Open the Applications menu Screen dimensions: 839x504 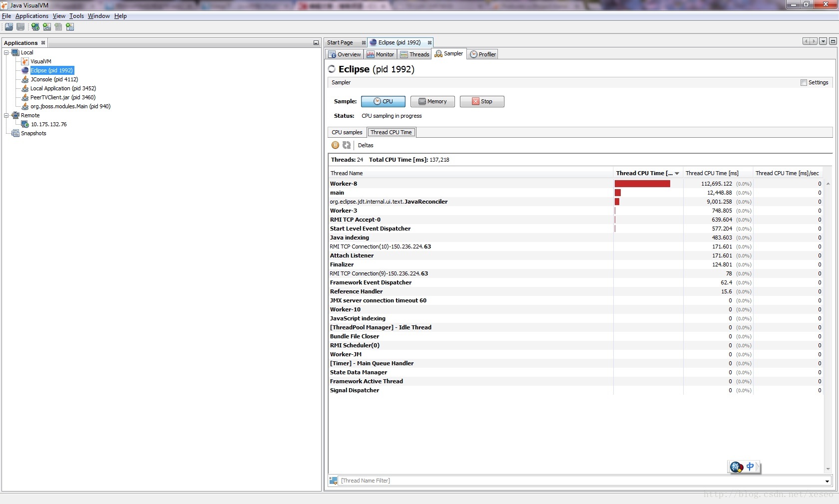(x=32, y=16)
